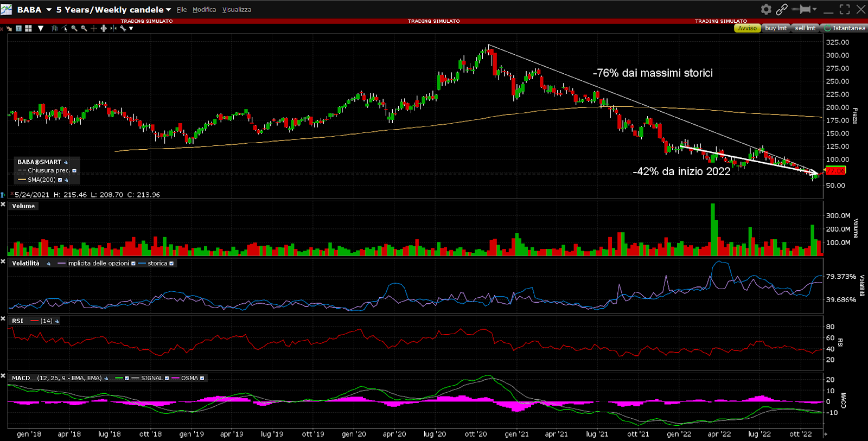The height and width of the screenshot is (441, 868).
Task: Open the Modifica menu
Action: [204, 10]
